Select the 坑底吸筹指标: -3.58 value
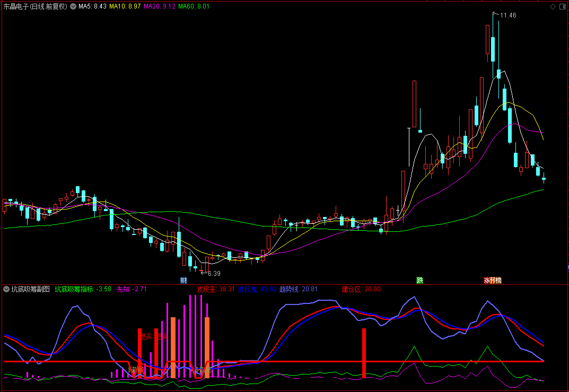The height and width of the screenshot is (392, 569). [83, 289]
